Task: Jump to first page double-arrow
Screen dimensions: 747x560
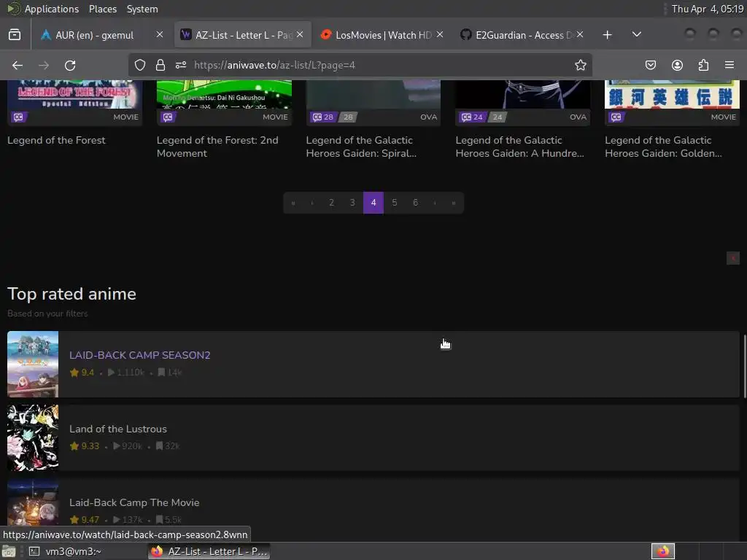Action: pos(293,203)
